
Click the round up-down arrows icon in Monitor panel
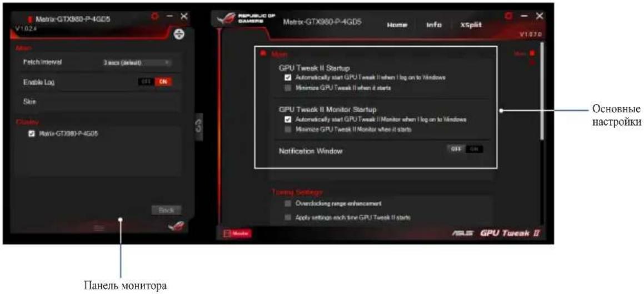(x=179, y=34)
